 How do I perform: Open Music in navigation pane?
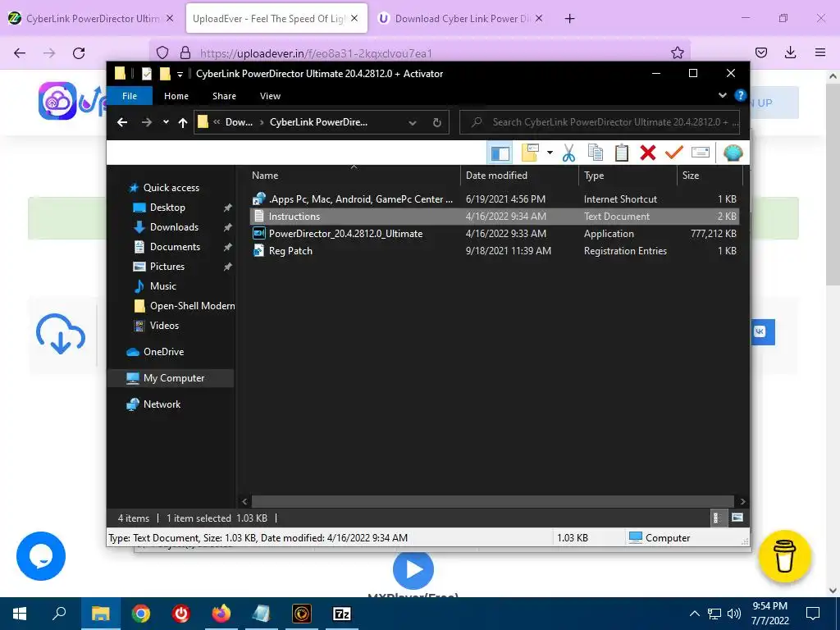point(163,286)
